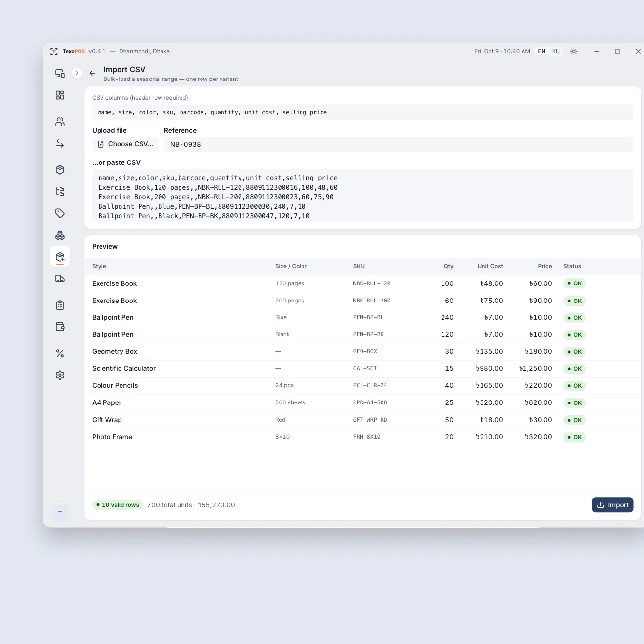Screen dimensions: 644x644
Task: Switch language to Bangla
Action: (x=556, y=51)
